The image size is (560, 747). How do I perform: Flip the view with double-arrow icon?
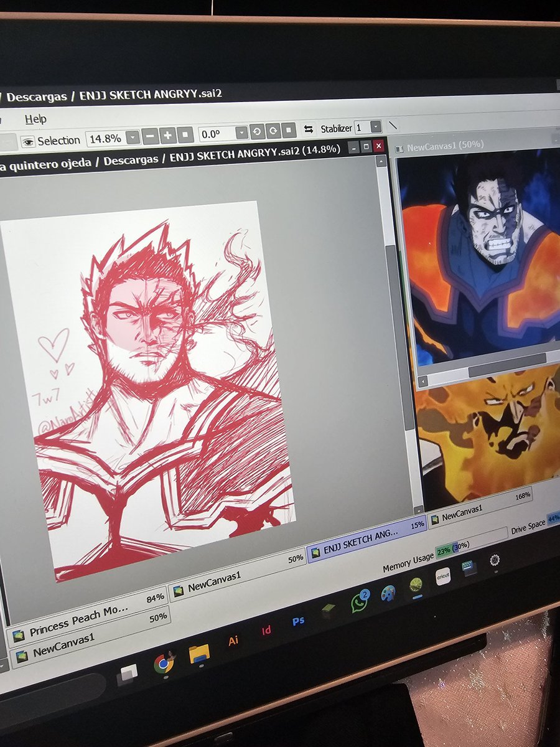click(x=308, y=129)
